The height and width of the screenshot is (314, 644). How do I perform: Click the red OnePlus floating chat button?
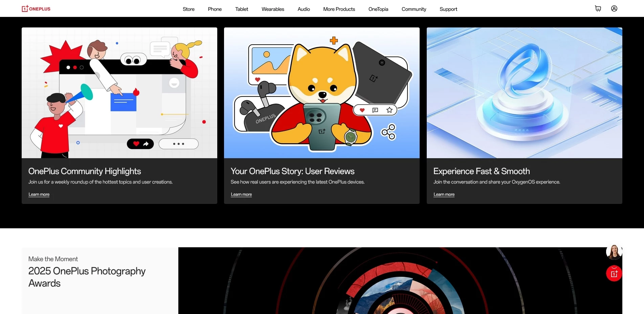click(614, 273)
